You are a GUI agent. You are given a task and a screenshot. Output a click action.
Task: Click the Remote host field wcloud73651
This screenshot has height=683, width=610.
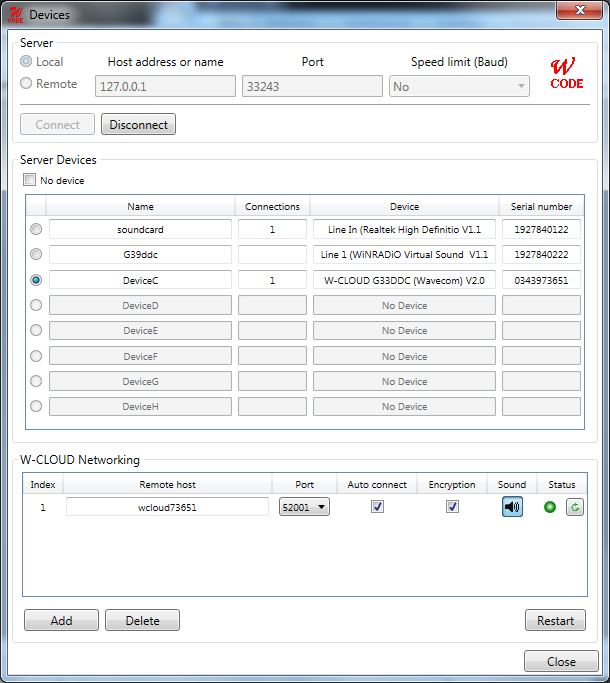(x=167, y=507)
